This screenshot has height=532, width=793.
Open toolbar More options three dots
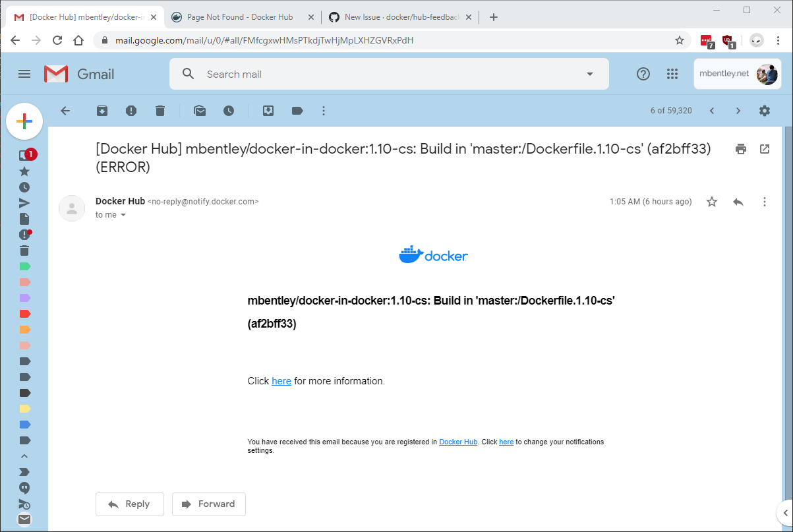coord(324,111)
